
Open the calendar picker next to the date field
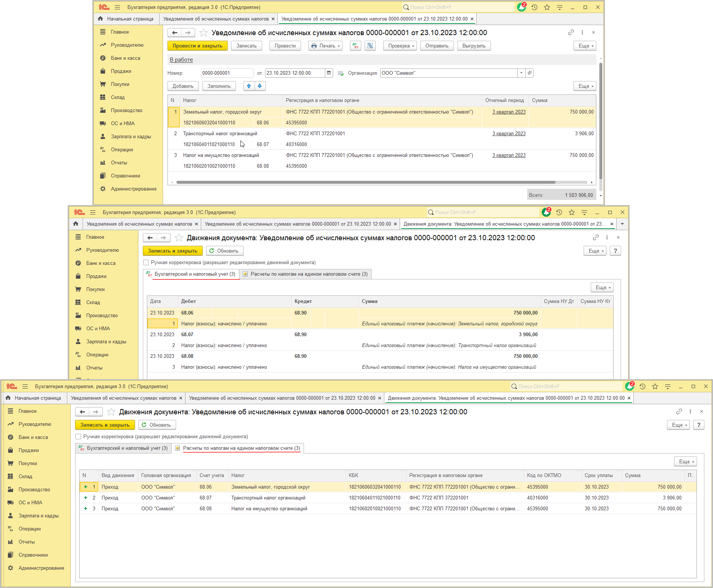[329, 73]
